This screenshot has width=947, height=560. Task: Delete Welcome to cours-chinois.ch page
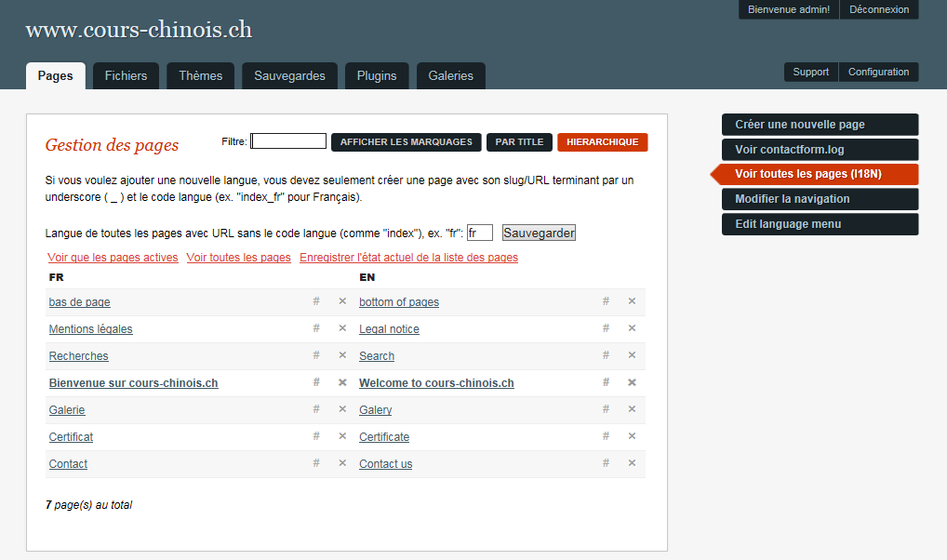632,382
